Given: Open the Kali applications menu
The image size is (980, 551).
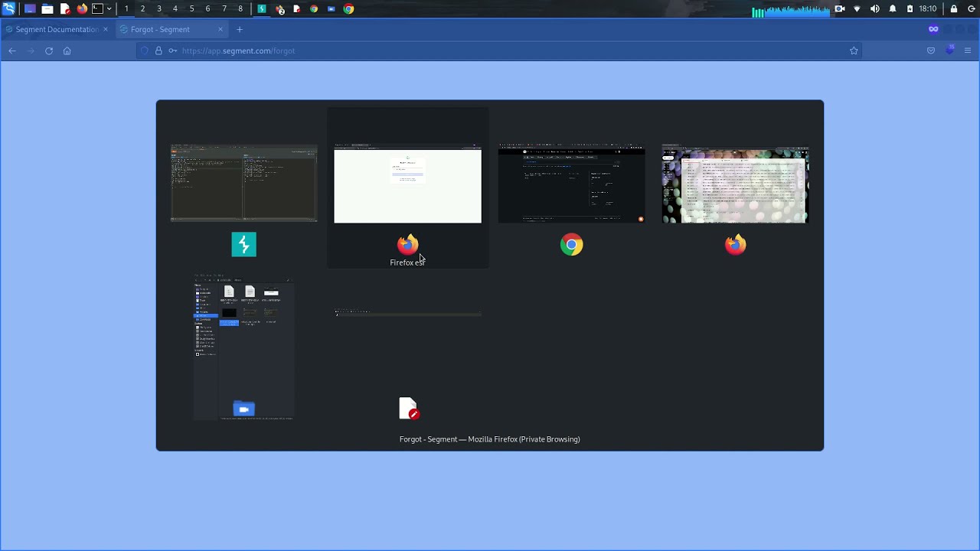Looking at the screenshot, I should [8, 8].
